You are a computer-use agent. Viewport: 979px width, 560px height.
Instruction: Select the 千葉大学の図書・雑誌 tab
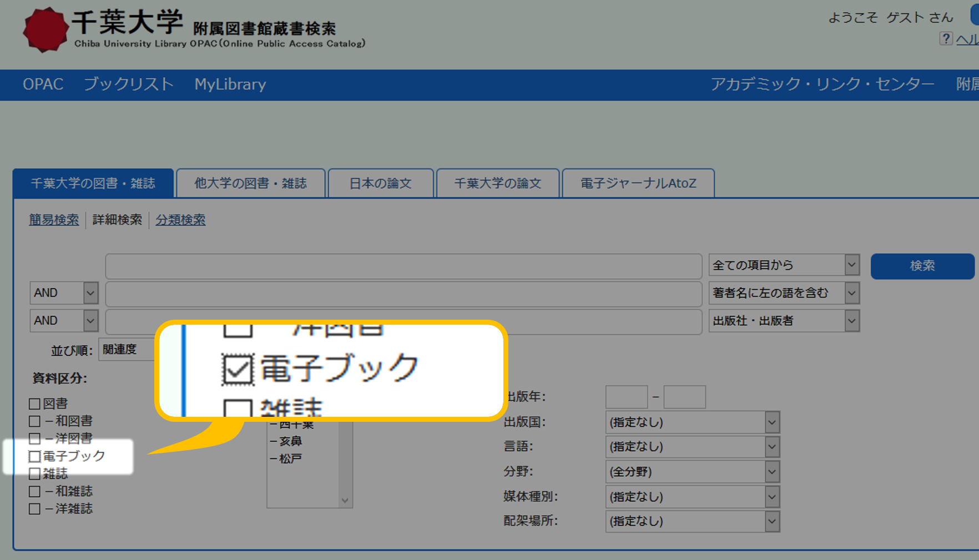[93, 183]
